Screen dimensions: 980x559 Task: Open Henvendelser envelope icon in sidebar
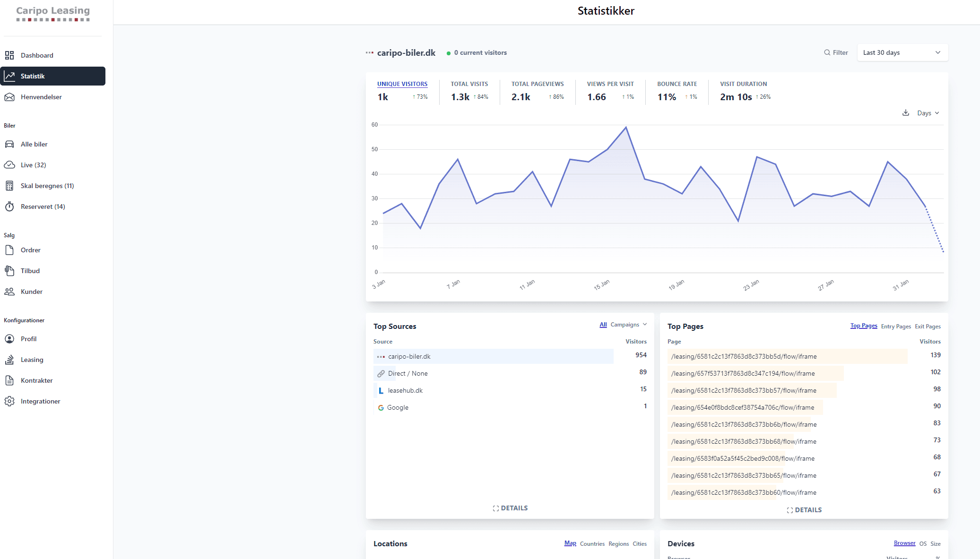9,97
